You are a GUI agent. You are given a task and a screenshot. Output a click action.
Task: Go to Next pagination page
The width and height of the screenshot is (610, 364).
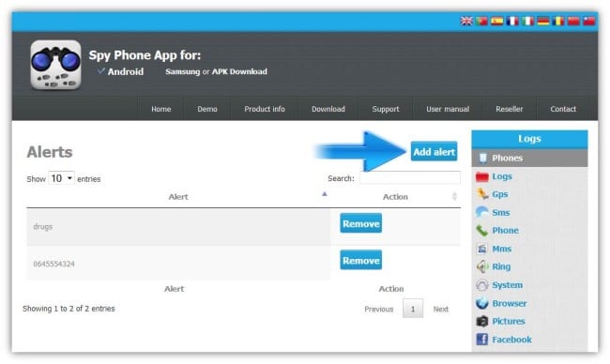[441, 310]
